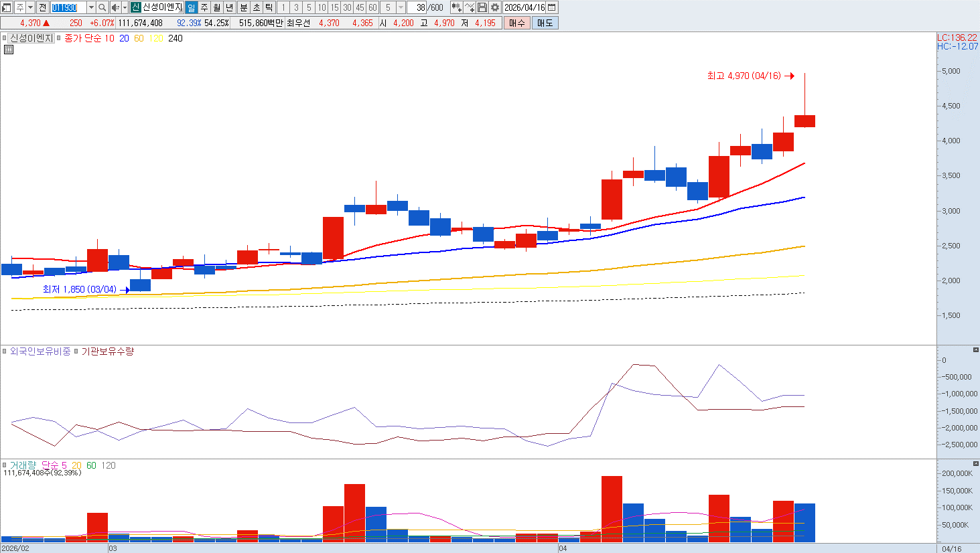This screenshot has width=980, height=553.
Task: Expand the interval dropdown beside 5
Action: click(x=401, y=7)
